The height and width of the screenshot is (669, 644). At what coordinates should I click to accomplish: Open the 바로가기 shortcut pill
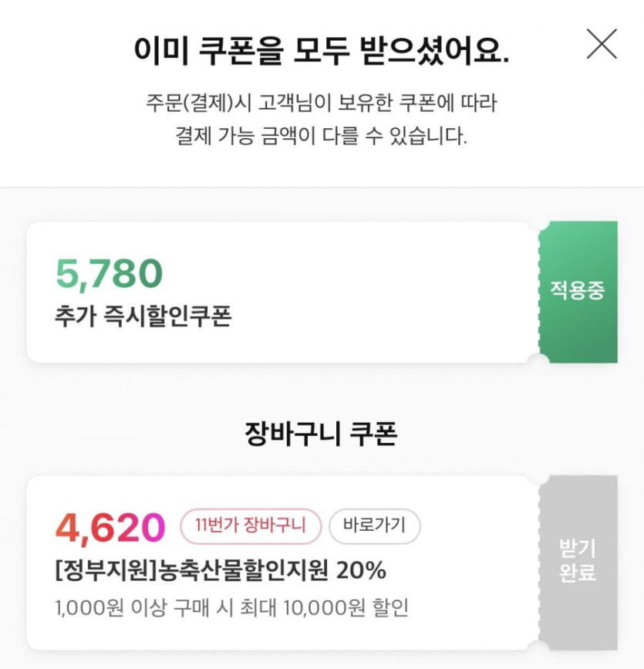375,527
